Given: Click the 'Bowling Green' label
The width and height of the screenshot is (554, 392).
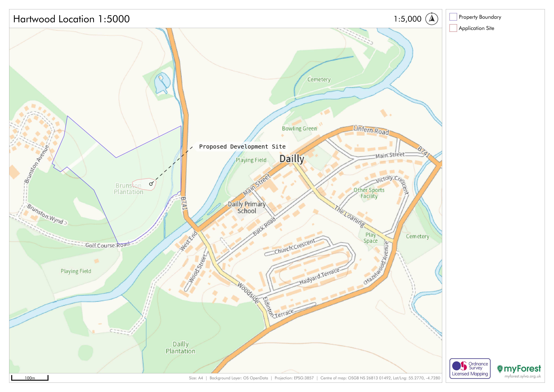Looking at the screenshot, I should [299, 129].
